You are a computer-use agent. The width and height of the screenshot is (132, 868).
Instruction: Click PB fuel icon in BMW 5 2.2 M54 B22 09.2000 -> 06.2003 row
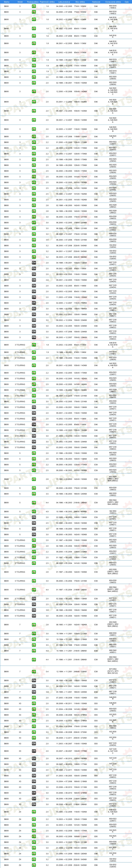point(34,465)
